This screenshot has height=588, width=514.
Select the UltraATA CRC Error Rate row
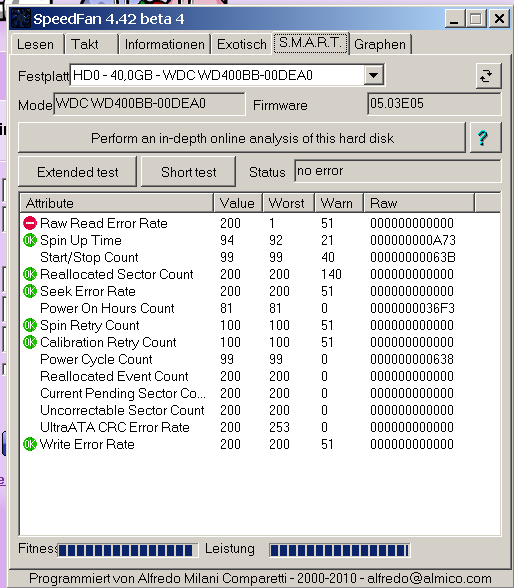click(260, 427)
